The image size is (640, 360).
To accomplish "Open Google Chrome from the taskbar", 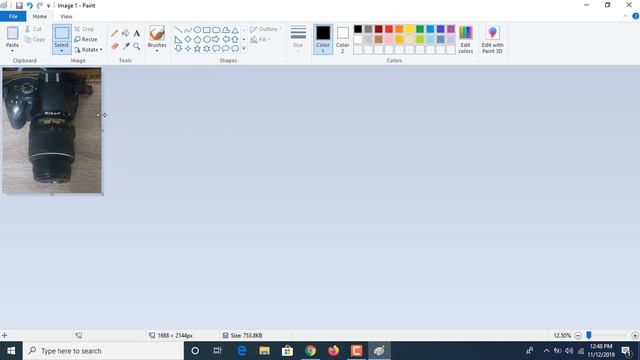I will [311, 351].
